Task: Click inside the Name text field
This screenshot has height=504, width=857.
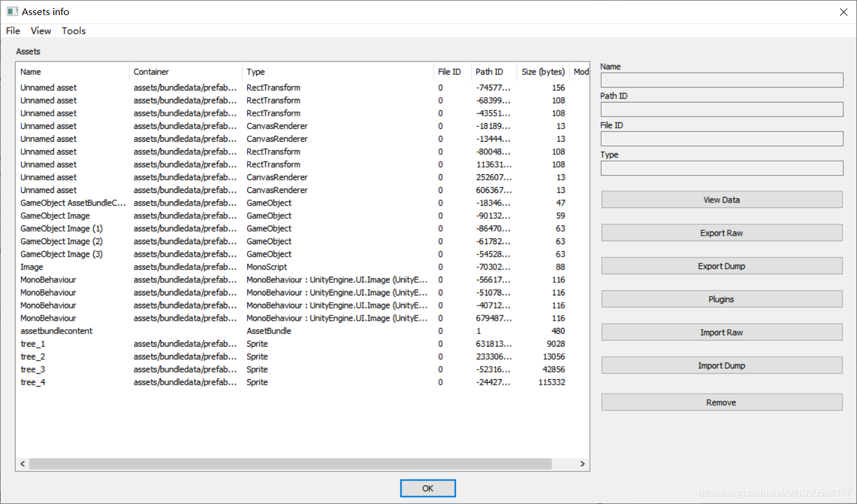Action: point(721,80)
